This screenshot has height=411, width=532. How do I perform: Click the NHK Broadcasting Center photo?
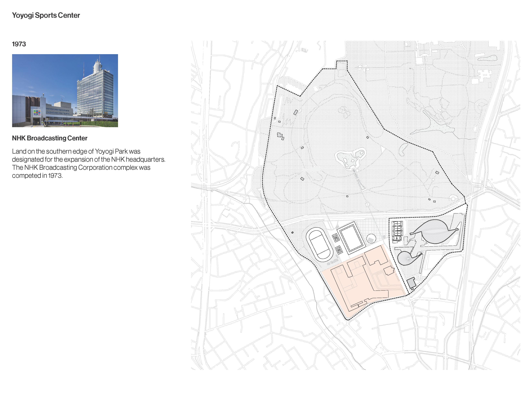(65, 90)
